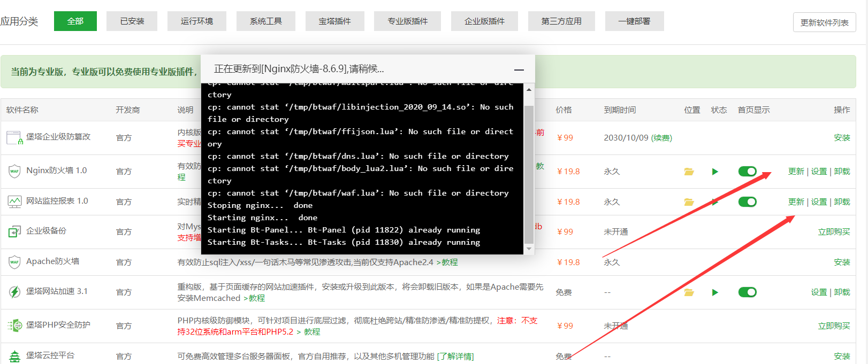Toggle 堡塔网站加速 homepage display switch

click(747, 292)
